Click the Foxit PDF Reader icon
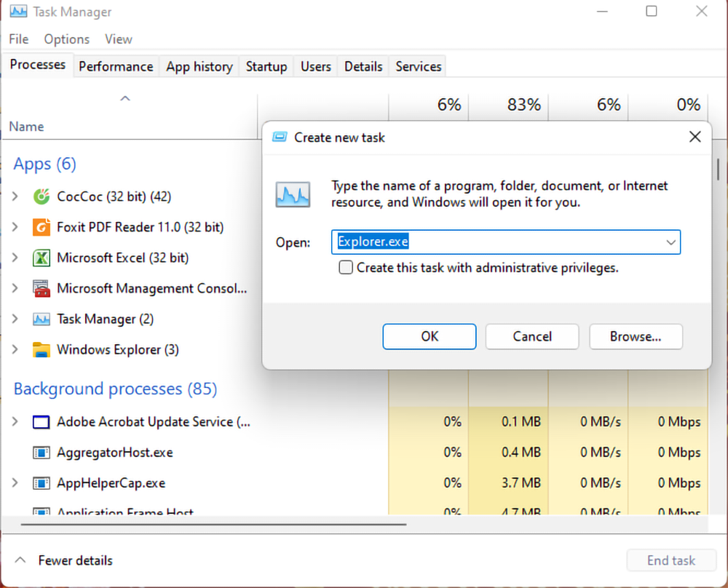728x588 pixels. tap(41, 227)
